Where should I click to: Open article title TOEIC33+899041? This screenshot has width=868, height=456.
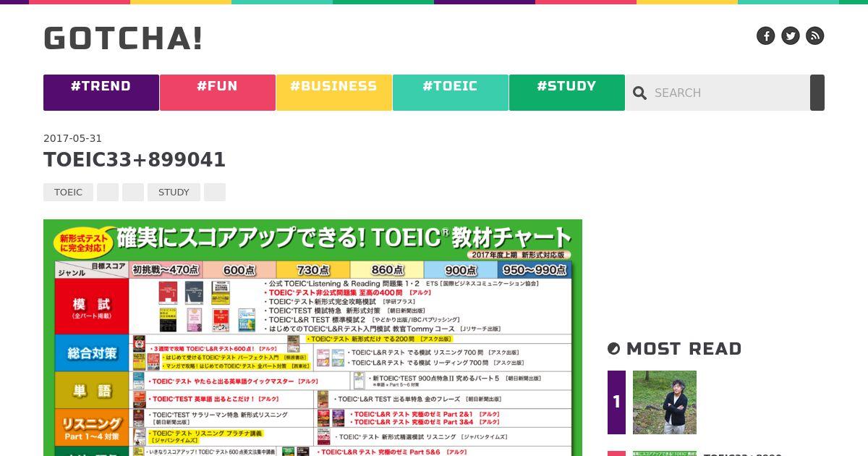tap(135, 160)
